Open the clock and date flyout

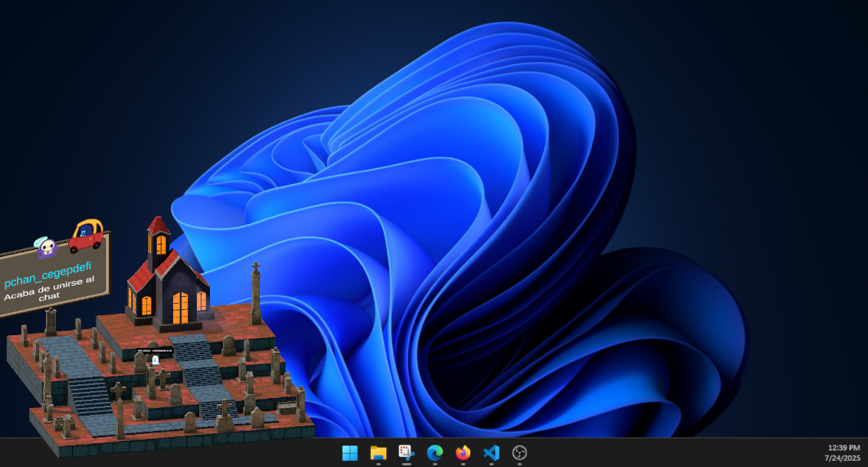coord(843,452)
